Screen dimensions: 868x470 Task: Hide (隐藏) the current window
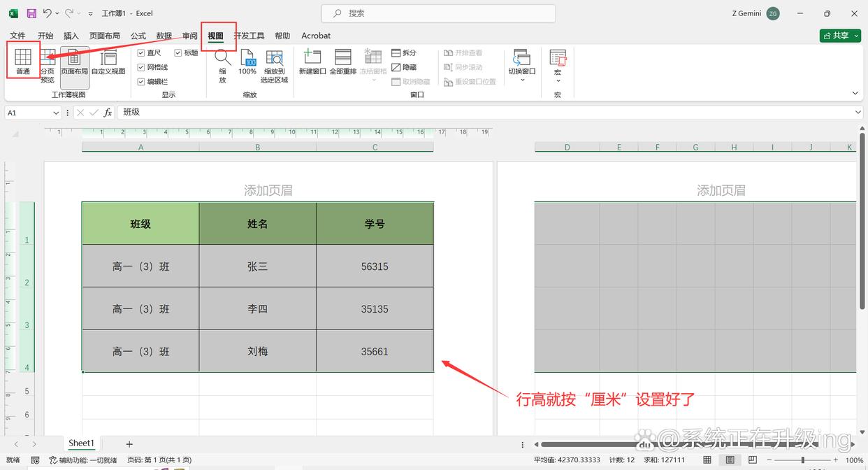click(x=404, y=67)
